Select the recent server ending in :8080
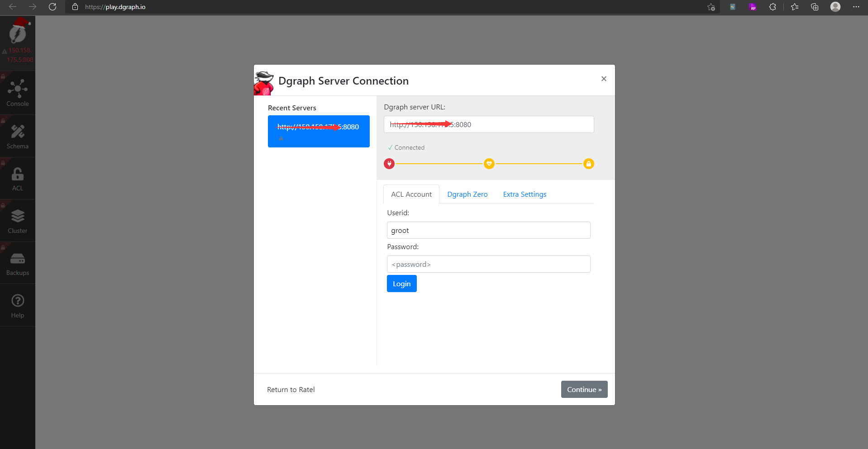The image size is (868, 449). point(319,131)
